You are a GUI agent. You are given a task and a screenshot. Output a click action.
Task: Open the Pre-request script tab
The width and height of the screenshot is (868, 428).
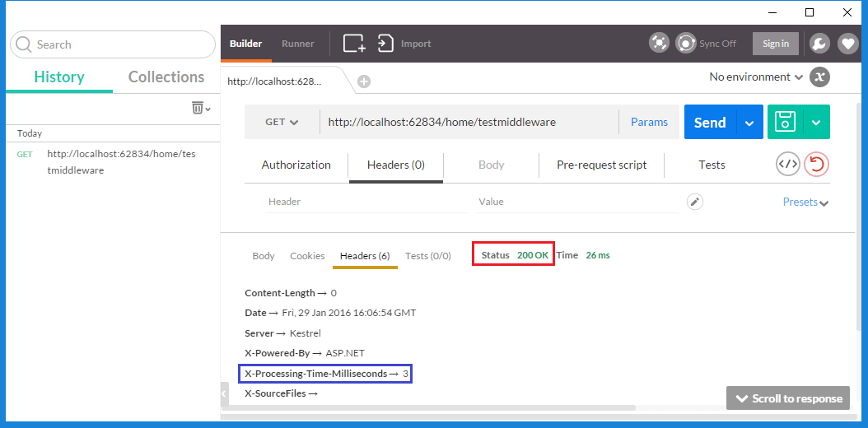(602, 165)
